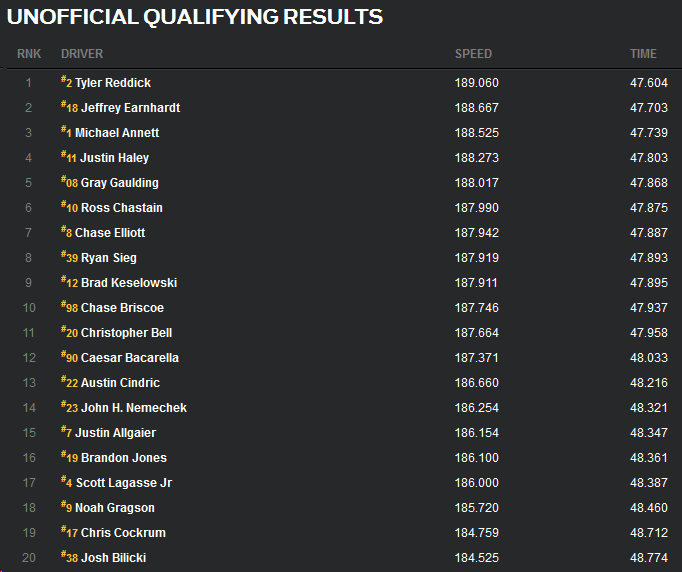Open Christopher Bell's entry
Image resolution: width=682 pixels, height=572 pixels.
pos(127,333)
